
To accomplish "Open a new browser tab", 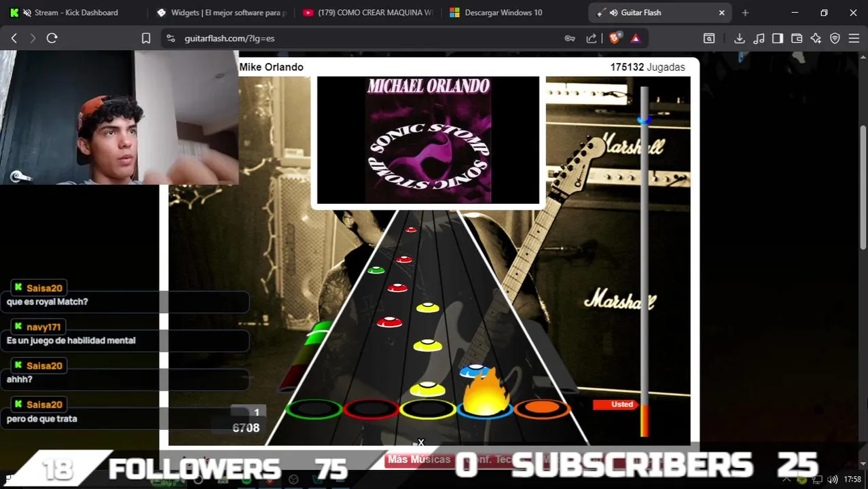I will pos(745,13).
